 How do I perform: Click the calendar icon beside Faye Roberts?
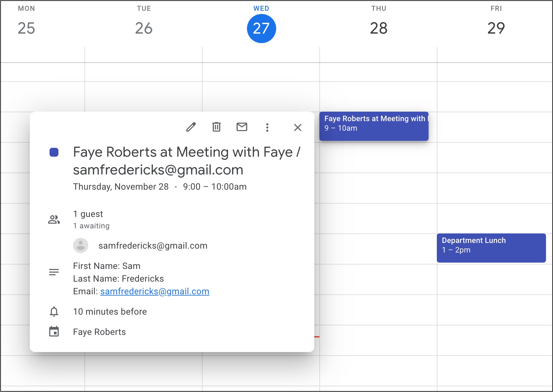(54, 332)
